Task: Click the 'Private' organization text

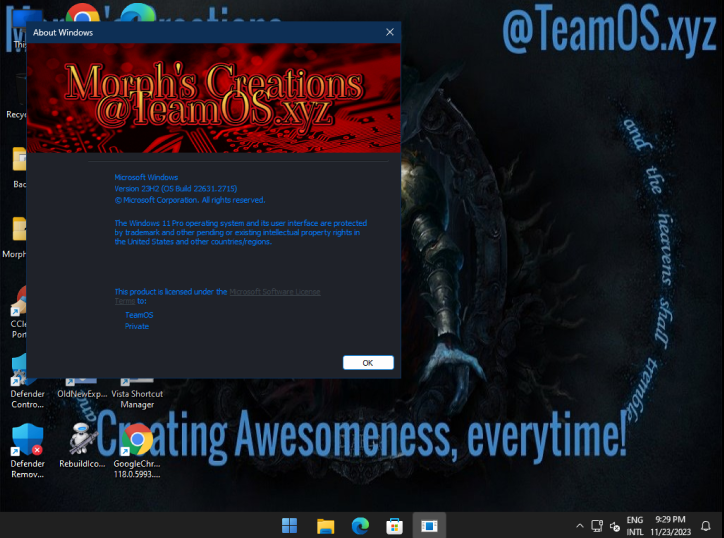Action: pos(137,326)
